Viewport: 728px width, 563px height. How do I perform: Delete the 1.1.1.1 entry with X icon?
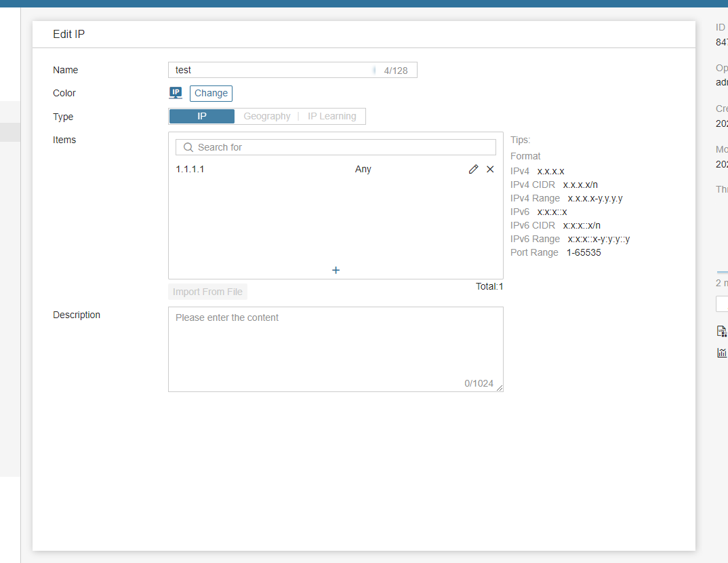[490, 169]
